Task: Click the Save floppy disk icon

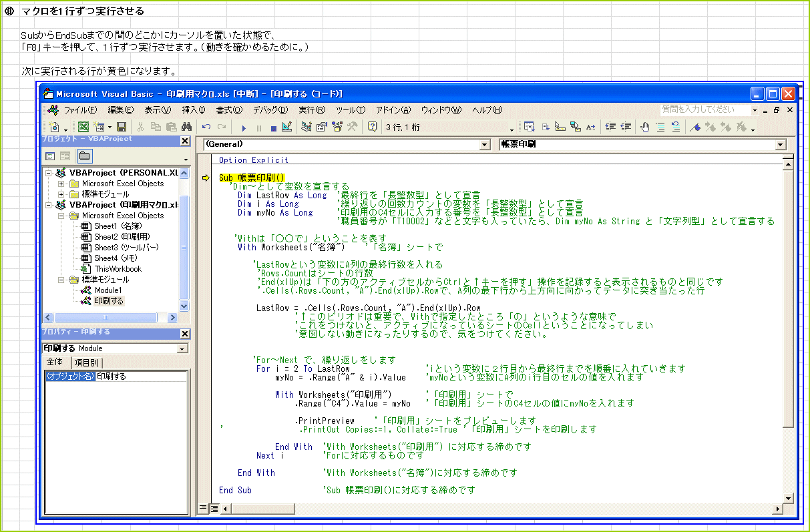Action: (x=122, y=127)
